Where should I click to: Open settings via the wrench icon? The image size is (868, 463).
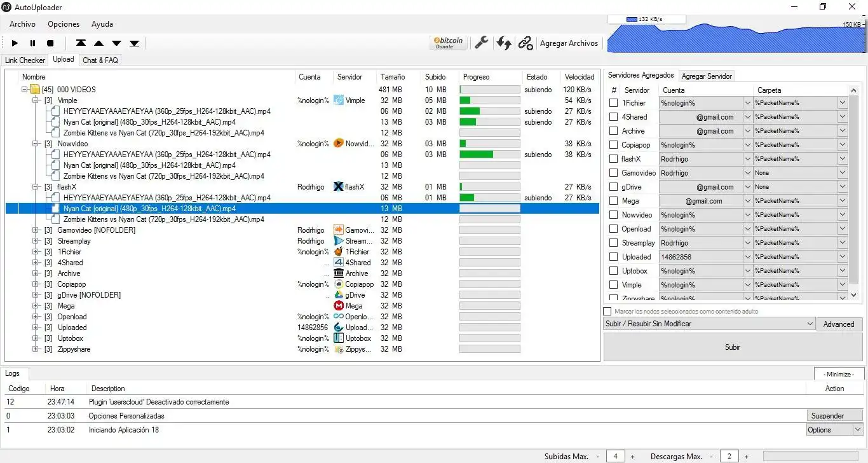pos(482,43)
